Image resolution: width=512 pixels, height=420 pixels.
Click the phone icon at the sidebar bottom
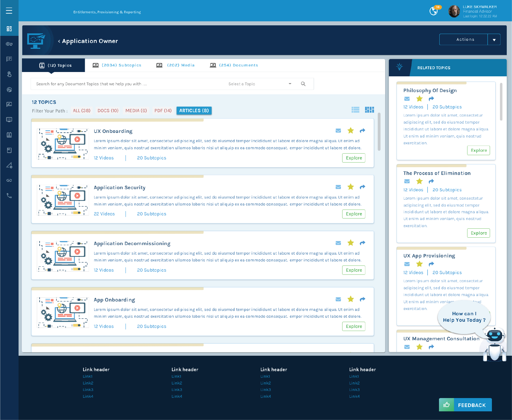9,195
